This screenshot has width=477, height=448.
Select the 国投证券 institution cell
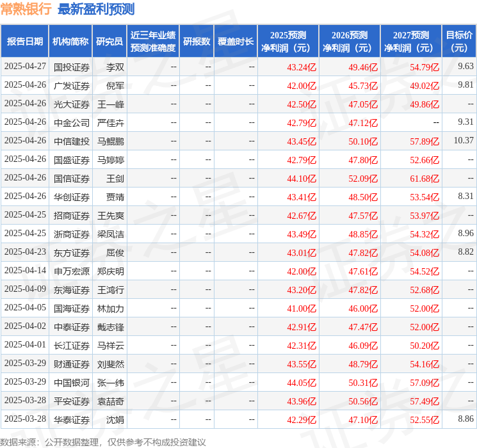[72, 67]
